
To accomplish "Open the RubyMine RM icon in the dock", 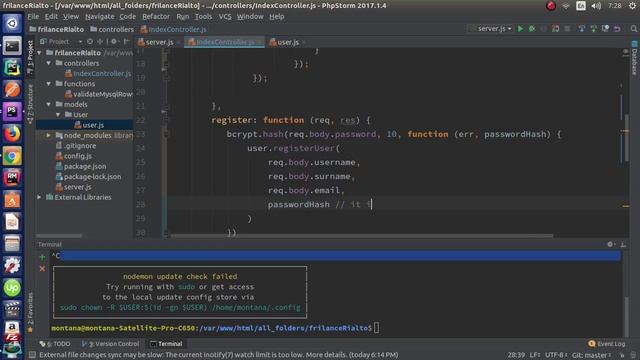I will pyautogui.click(x=12, y=178).
